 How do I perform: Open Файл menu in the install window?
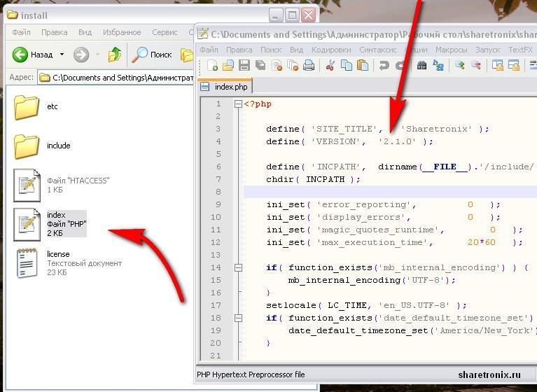coord(21,32)
